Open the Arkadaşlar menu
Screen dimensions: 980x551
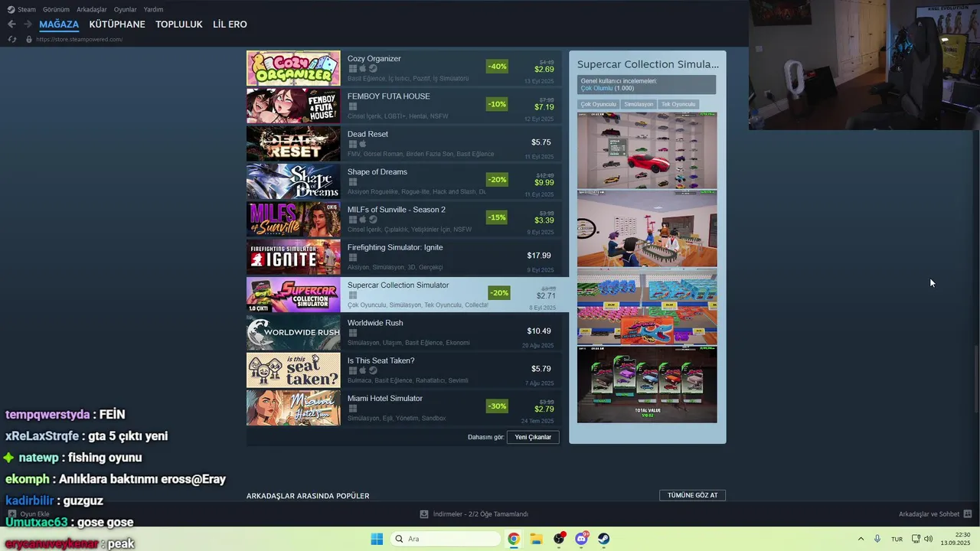click(91, 9)
